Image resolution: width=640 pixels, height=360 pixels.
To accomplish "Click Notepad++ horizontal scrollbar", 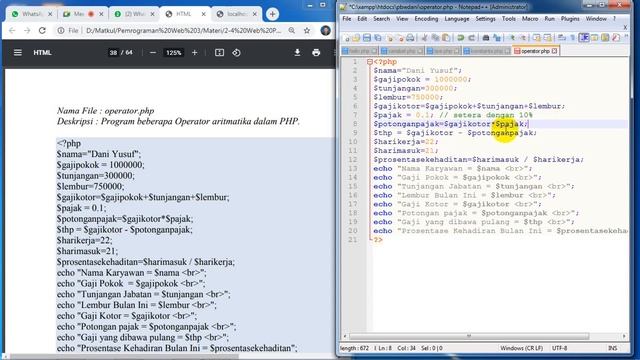I will point(469,336).
